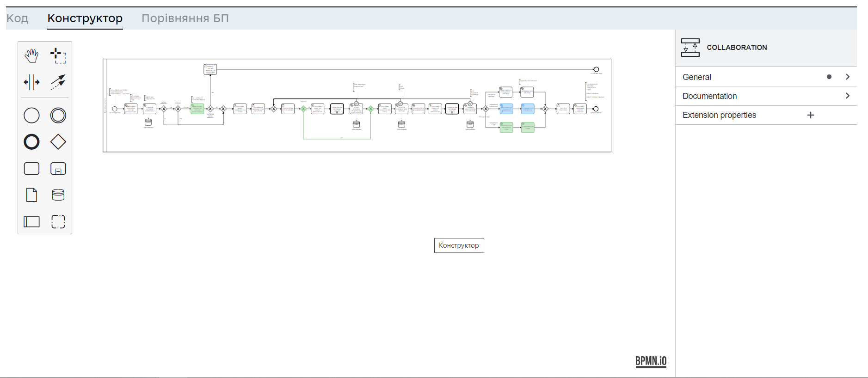Image resolution: width=868 pixels, height=378 pixels.
Task: Activate the hand tool in palette
Action: (x=31, y=55)
